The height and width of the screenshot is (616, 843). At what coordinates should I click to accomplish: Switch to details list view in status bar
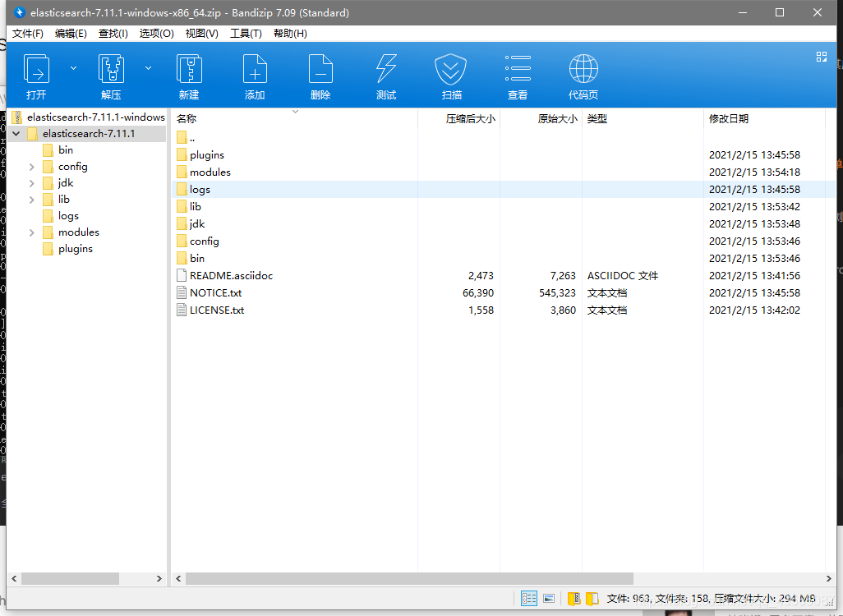tap(529, 598)
